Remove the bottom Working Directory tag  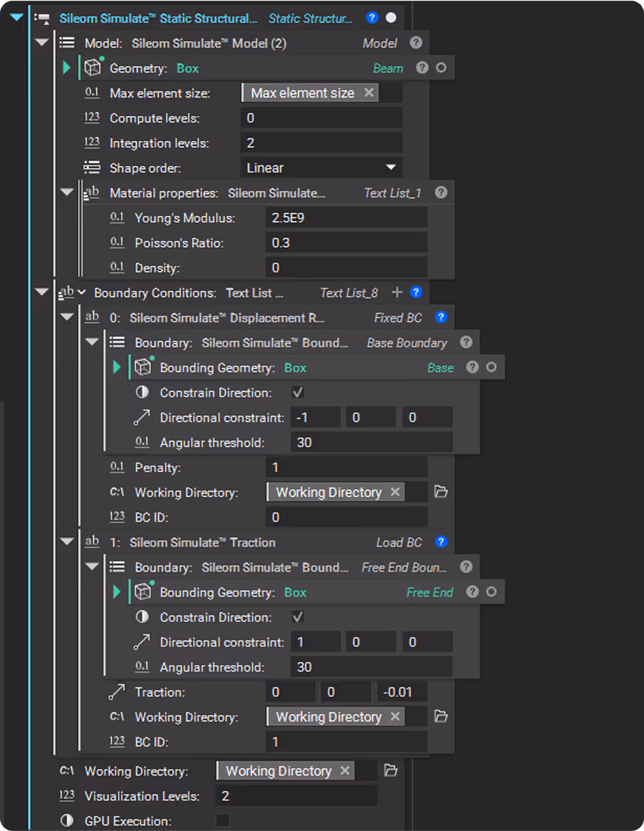(x=344, y=771)
